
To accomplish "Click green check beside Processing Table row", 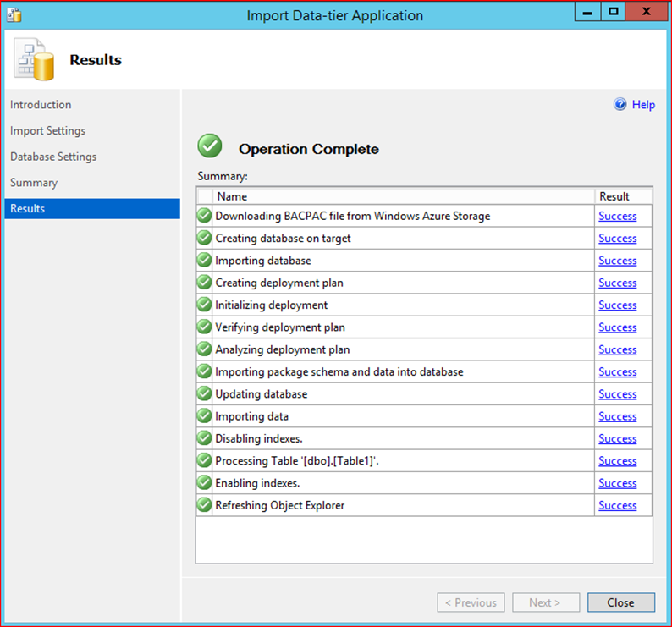I will pos(205,460).
